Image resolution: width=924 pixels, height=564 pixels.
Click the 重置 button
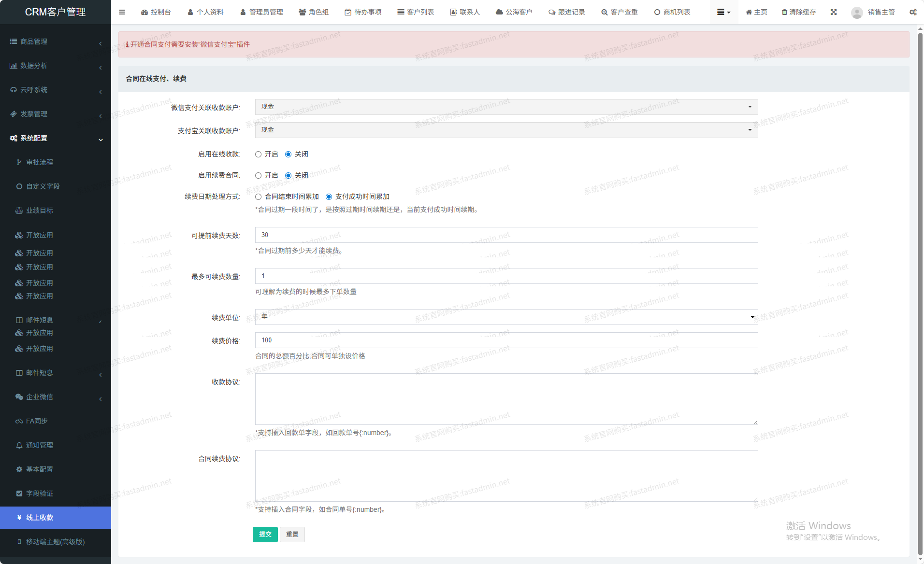coord(292,535)
